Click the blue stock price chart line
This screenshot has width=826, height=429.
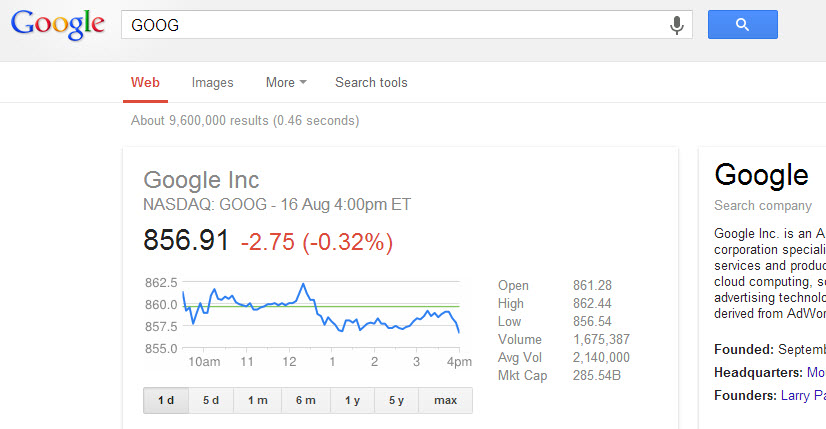click(x=300, y=288)
